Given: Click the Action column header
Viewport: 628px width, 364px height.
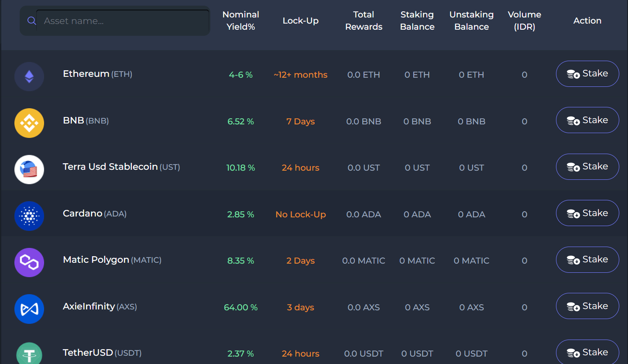Looking at the screenshot, I should (x=587, y=21).
